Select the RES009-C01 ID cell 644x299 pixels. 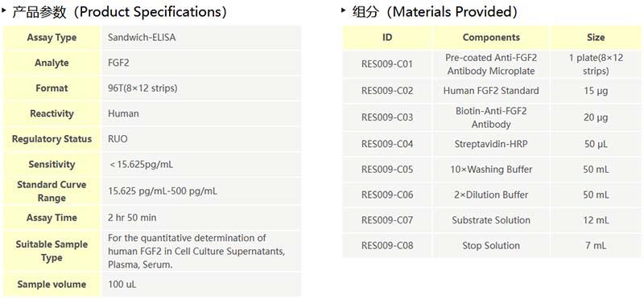[x=387, y=64]
